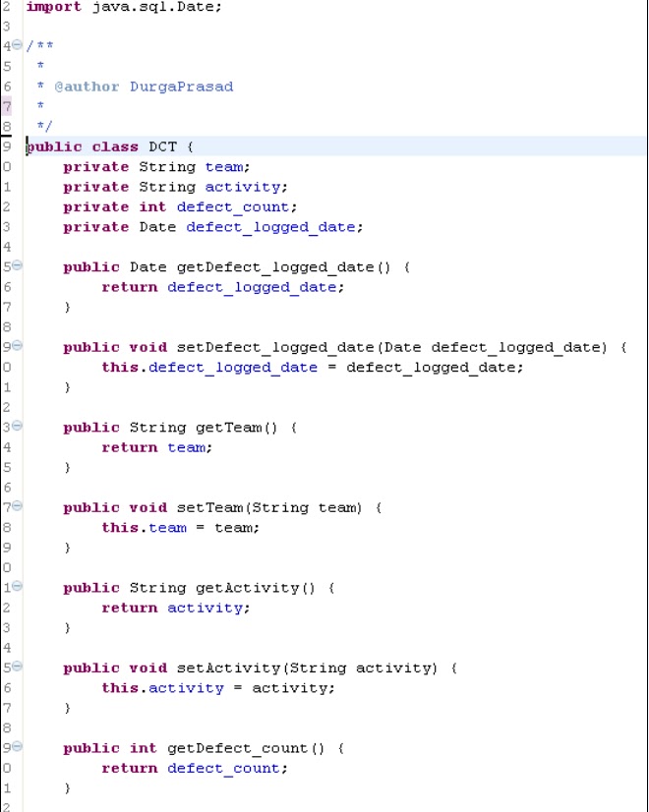Screen dimensions: 649x812
Task: Click the 'Date defect_logged_date' parameter in setDefect_logged_date
Action: 491,347
